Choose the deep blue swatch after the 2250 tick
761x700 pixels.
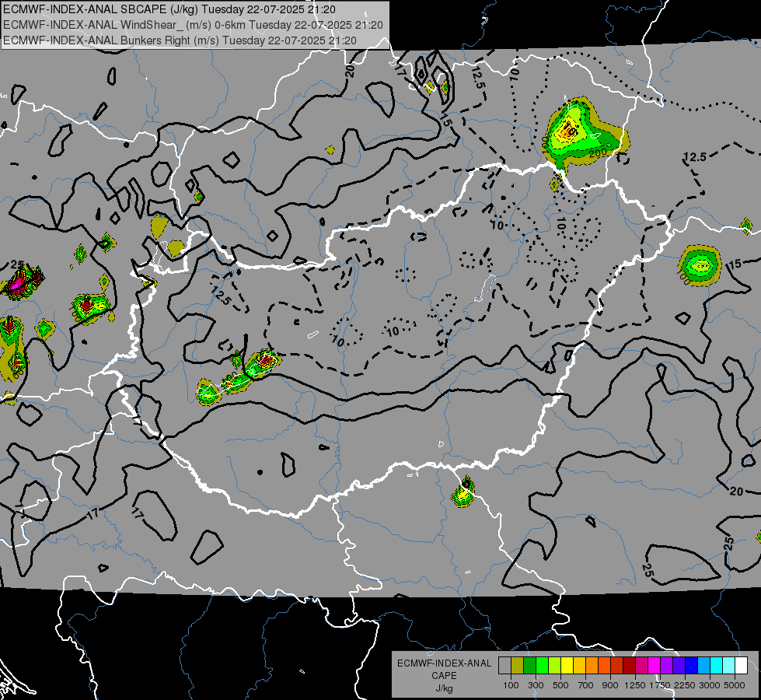pos(692,666)
